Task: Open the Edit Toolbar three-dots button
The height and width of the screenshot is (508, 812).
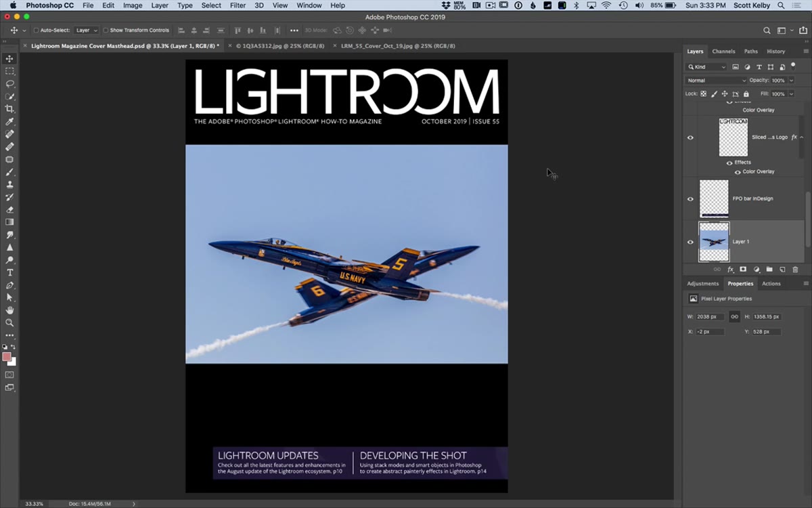Action: coord(9,335)
